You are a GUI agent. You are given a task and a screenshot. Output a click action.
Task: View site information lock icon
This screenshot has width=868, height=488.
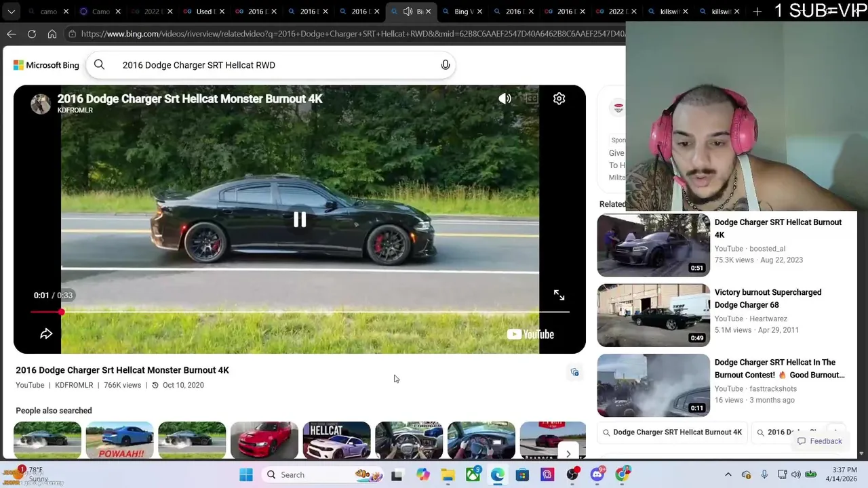pos(73,34)
